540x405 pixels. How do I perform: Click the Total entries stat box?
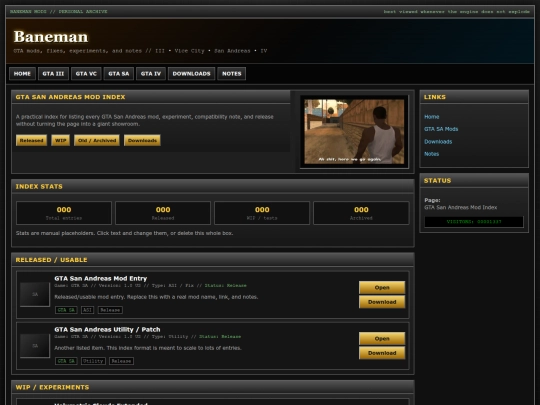(64, 213)
